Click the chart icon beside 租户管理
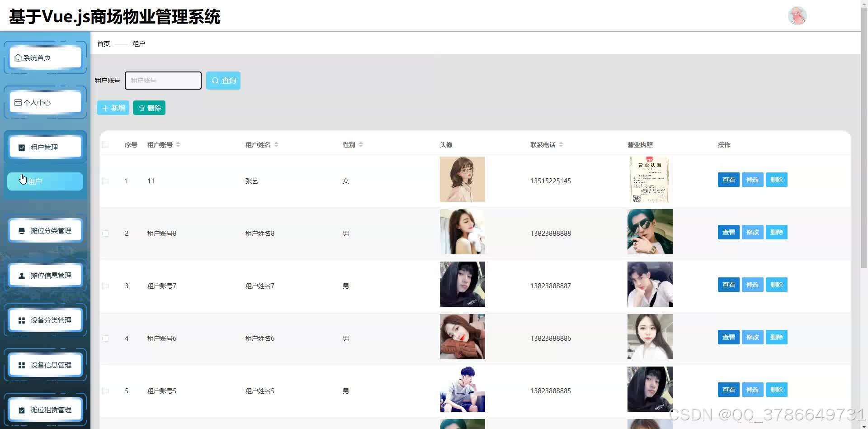 [22, 148]
